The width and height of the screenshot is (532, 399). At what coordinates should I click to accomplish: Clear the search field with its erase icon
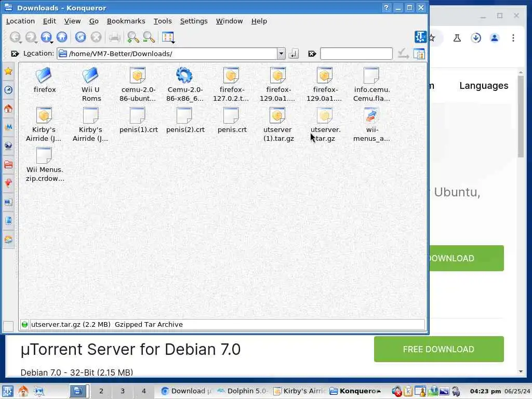312,54
